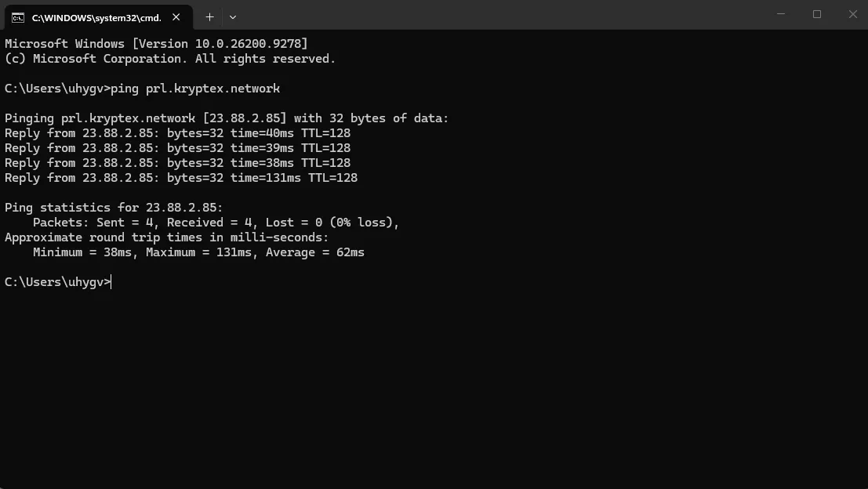Viewport: 868px width, 489px height.
Task: Click the reply line showing time=39ms
Action: [x=177, y=148]
